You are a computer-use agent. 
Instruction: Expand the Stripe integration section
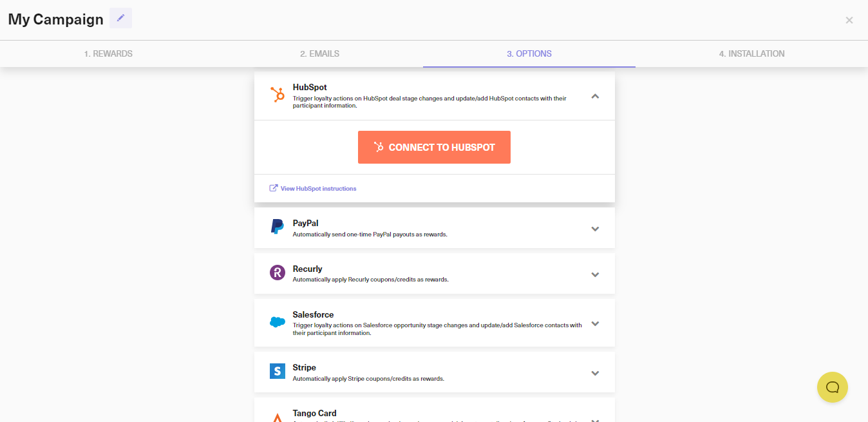click(595, 372)
